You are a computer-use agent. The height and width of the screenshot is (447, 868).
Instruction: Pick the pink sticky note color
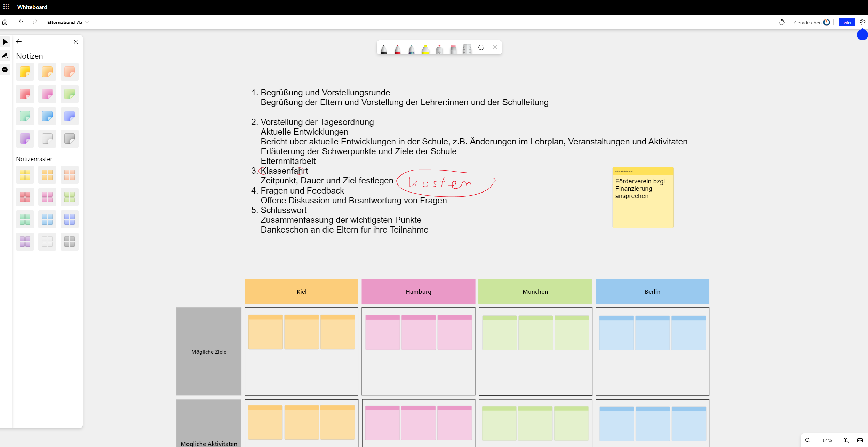47,94
